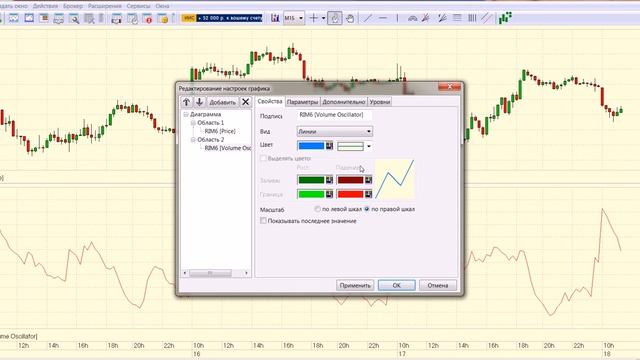Select the horizontal line drawing tool
The width and height of the screenshot is (640, 360).
tap(382, 18)
